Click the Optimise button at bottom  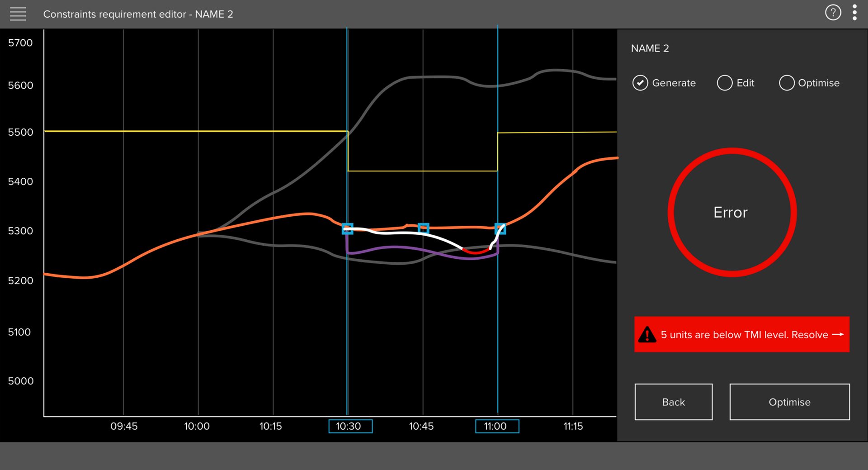pos(789,402)
